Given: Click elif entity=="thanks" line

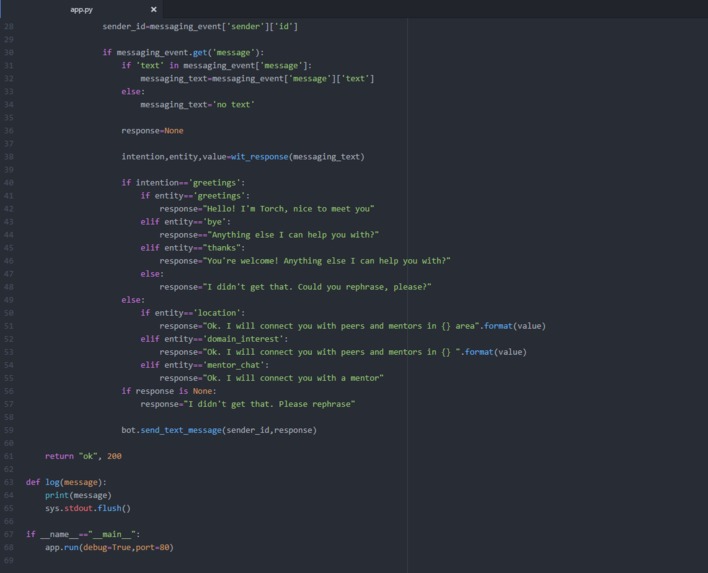Looking at the screenshot, I should click(192, 248).
